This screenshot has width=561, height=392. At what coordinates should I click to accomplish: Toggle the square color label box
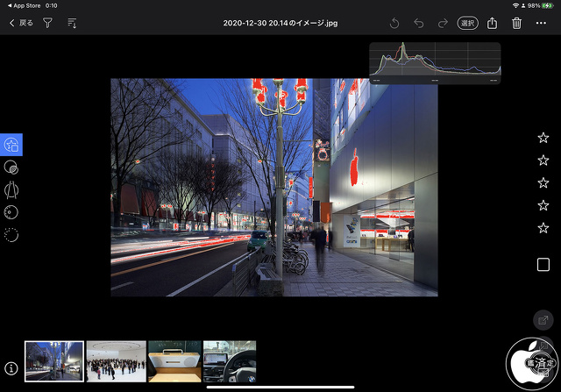pos(543,265)
